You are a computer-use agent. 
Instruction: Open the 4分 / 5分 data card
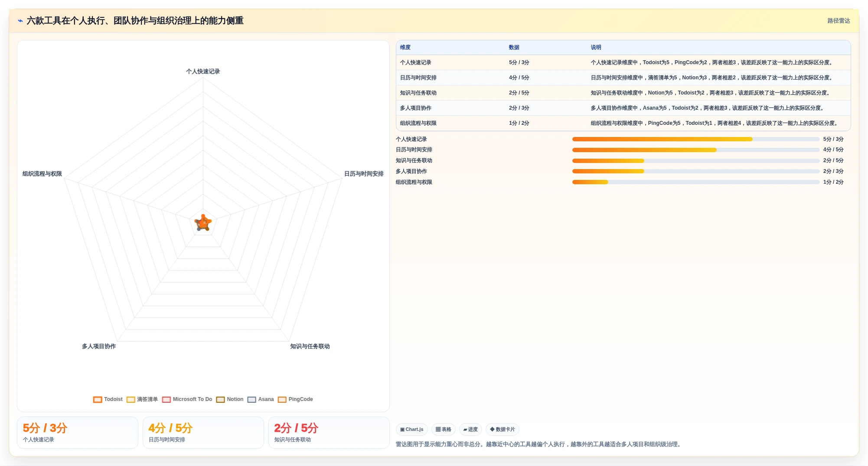(x=203, y=433)
